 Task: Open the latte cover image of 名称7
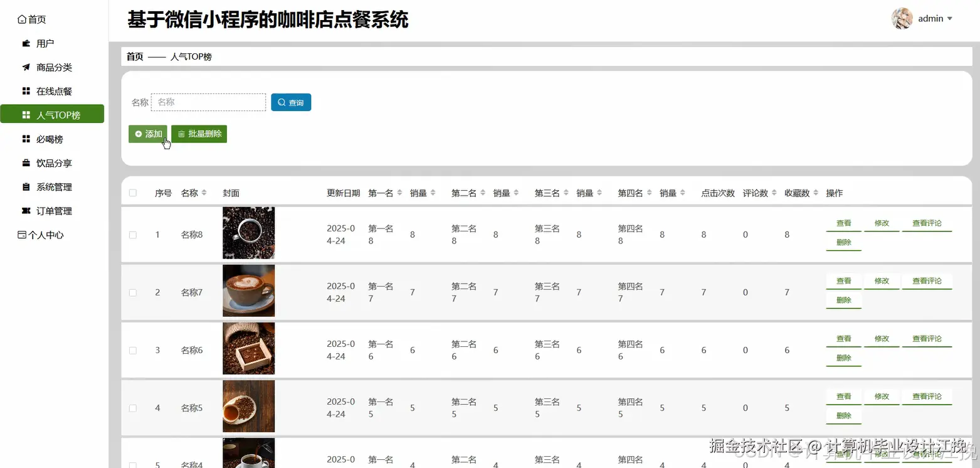tap(248, 290)
